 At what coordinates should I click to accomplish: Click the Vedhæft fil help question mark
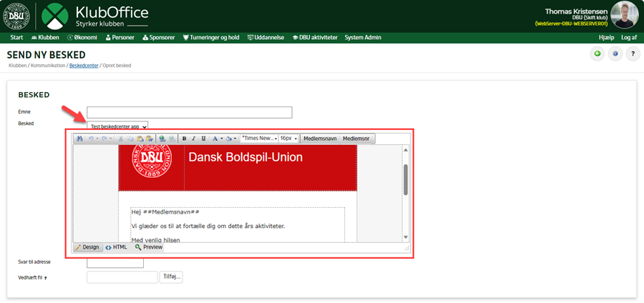click(x=45, y=278)
